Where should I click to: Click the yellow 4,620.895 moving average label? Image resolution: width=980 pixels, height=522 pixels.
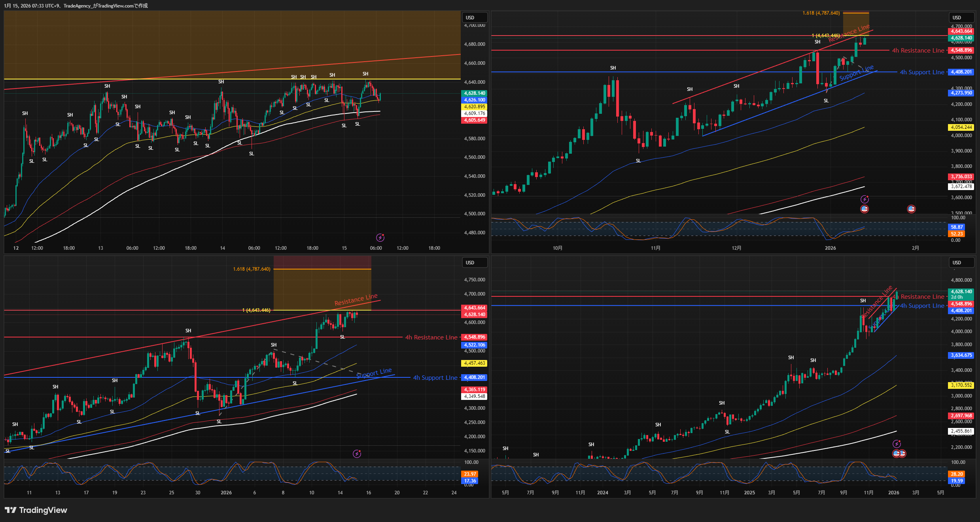coord(474,107)
